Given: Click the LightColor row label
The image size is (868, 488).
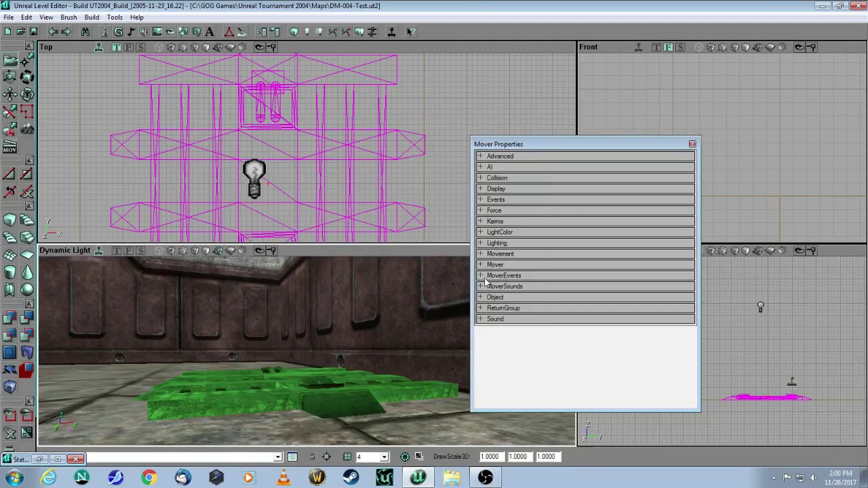Looking at the screenshot, I should coord(500,232).
